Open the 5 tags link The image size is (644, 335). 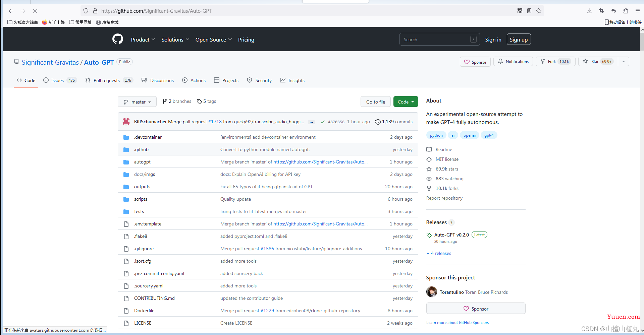click(x=206, y=101)
